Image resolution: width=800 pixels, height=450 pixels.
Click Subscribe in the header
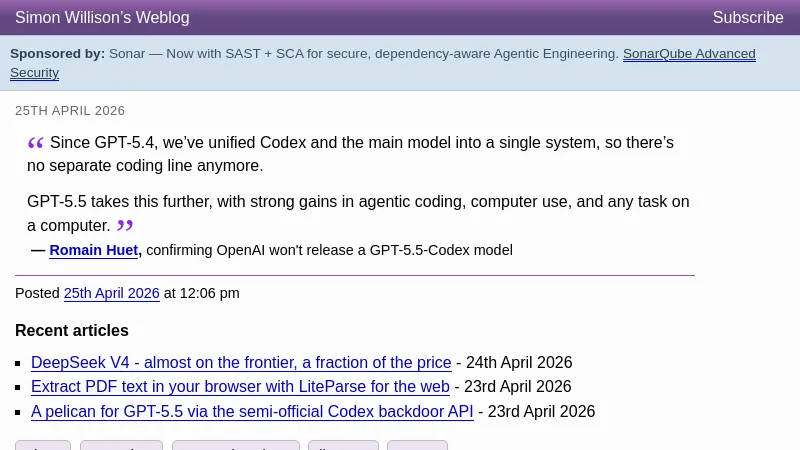(747, 17)
